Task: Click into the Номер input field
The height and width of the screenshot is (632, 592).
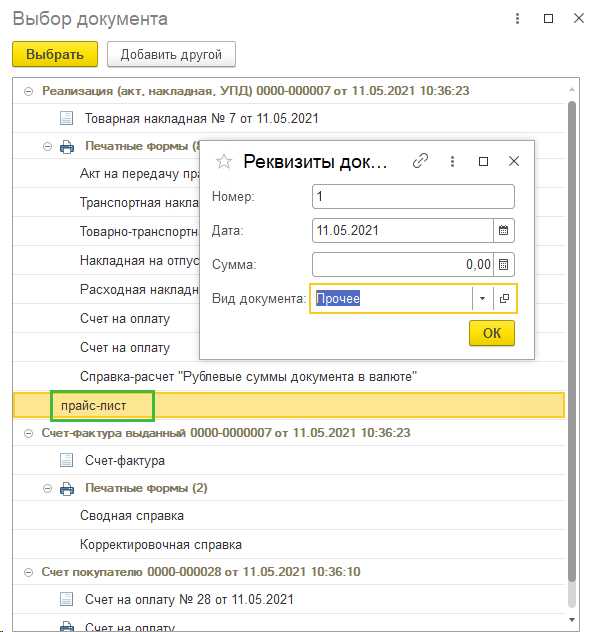Action: click(413, 197)
